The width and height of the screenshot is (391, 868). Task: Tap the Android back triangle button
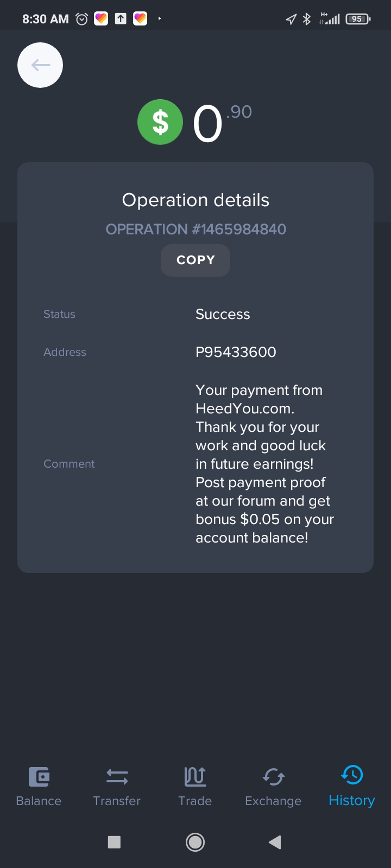275,842
